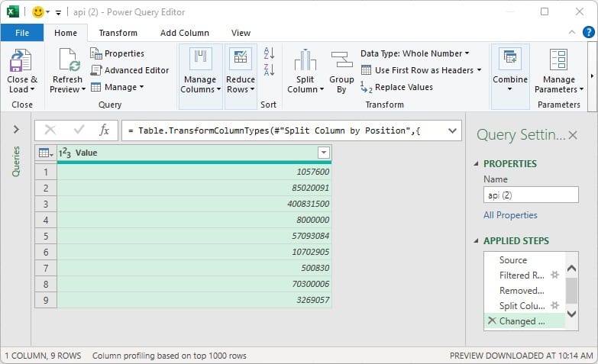Open the Value column filter dropdown
The height and width of the screenshot is (364, 598).
[323, 153]
